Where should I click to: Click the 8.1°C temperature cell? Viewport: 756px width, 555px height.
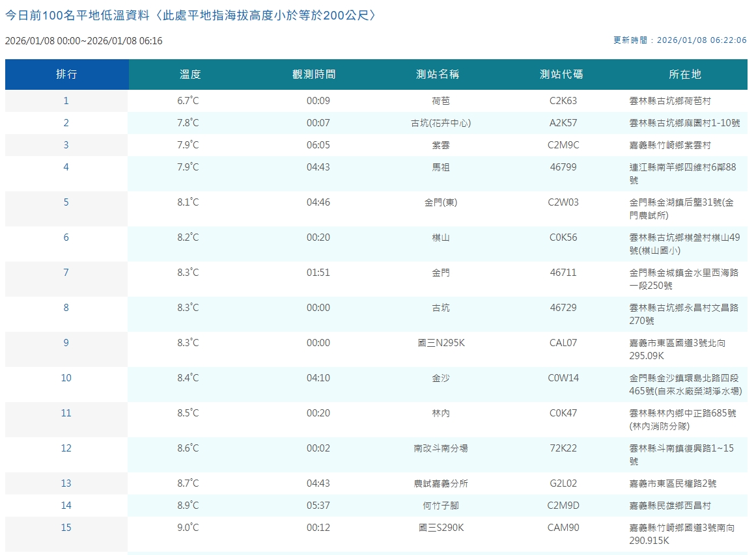pos(188,202)
